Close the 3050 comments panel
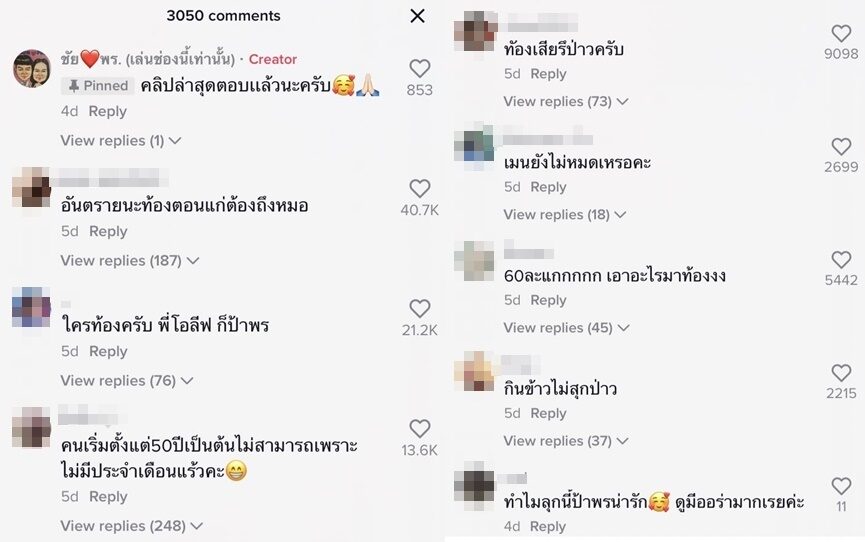Screen dimensions: 865x542 click(x=418, y=16)
